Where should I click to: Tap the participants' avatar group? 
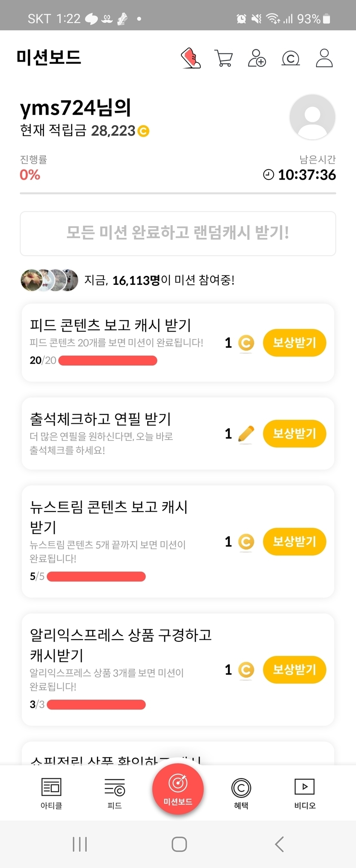coord(49,280)
